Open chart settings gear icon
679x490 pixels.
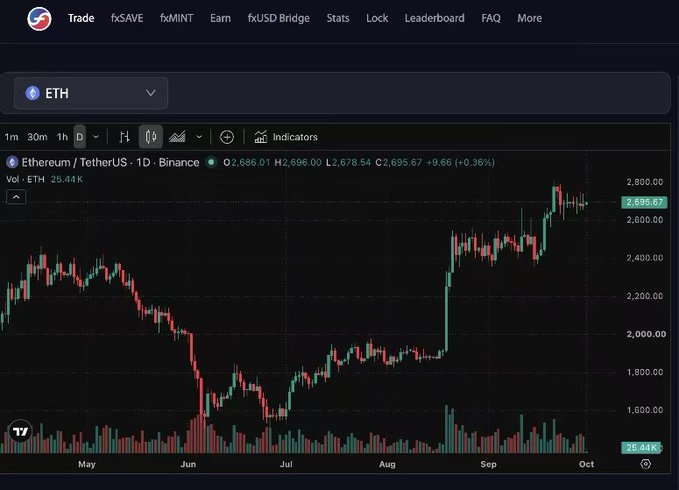pyautogui.click(x=645, y=464)
